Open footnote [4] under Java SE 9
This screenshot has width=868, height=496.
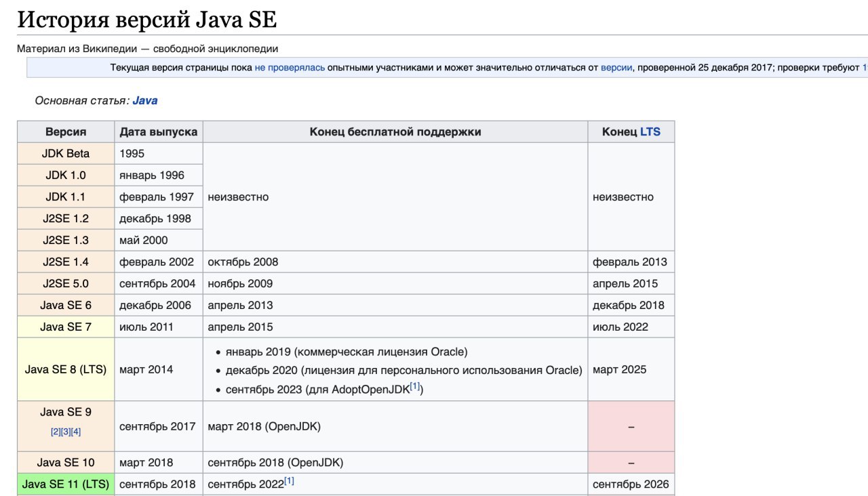[x=76, y=432]
